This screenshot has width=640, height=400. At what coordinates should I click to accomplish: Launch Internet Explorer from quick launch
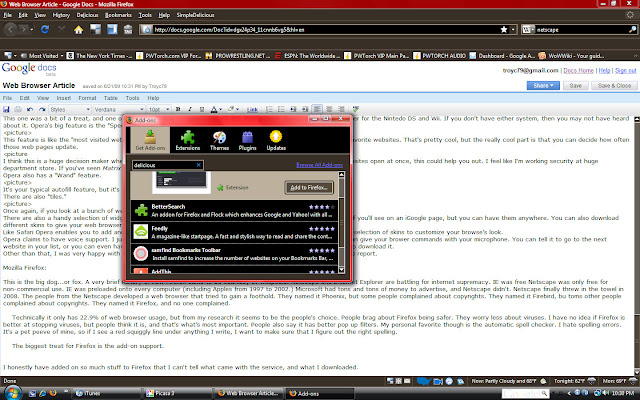point(43,393)
